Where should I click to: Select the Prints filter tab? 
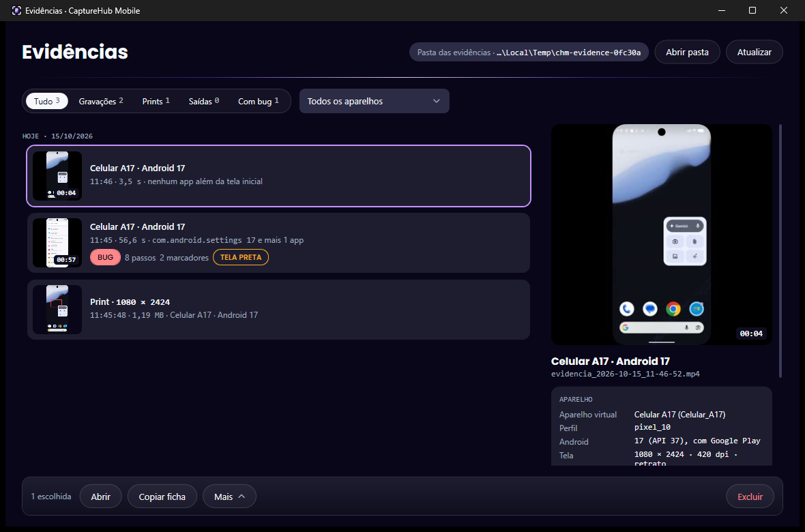(156, 101)
